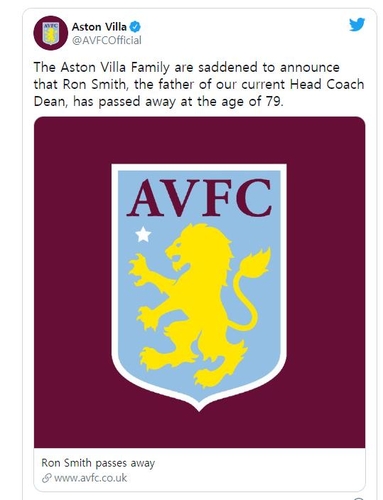Viewport: 383px width, 500px height.
Task: Click the 'Ron Smith passes away' card title
Action: tap(98, 463)
